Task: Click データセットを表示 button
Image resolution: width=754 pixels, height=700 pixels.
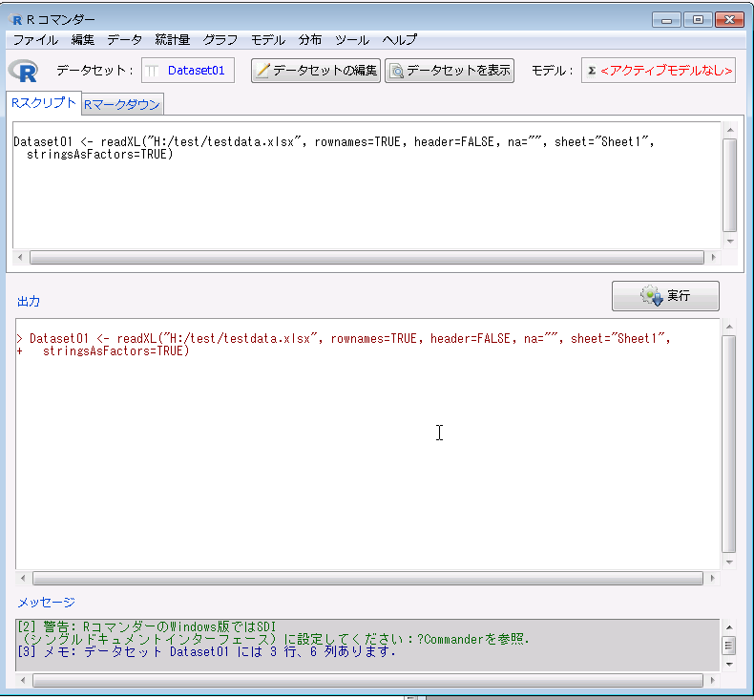Action: tap(450, 71)
